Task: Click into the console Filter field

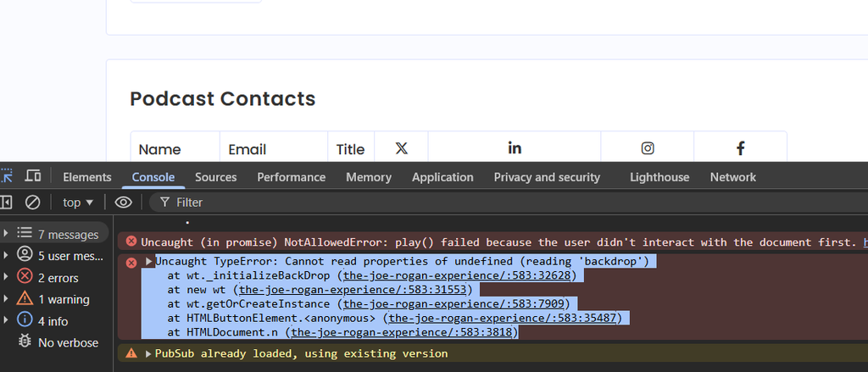Action: point(509,203)
